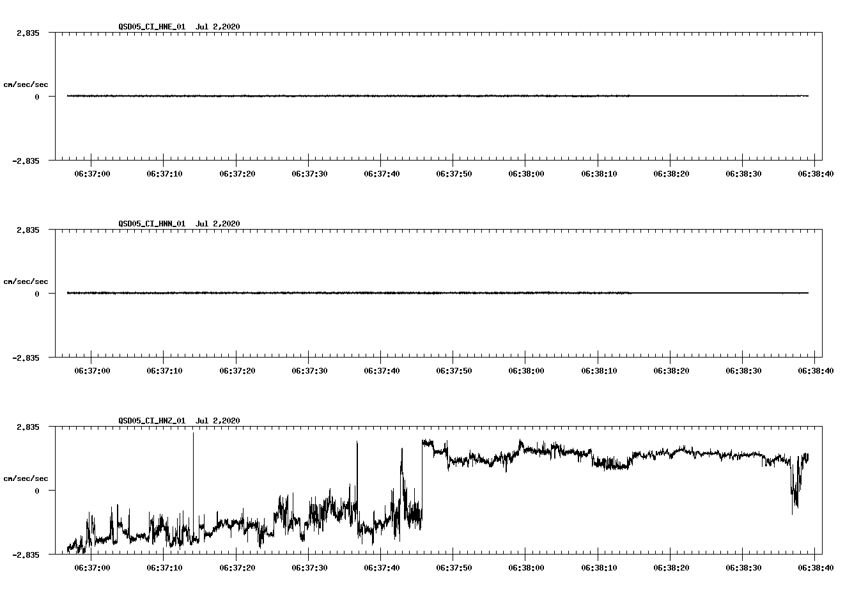Click 06:38:10 time label under HNN plot
This screenshot has width=868, height=591.
coord(599,370)
